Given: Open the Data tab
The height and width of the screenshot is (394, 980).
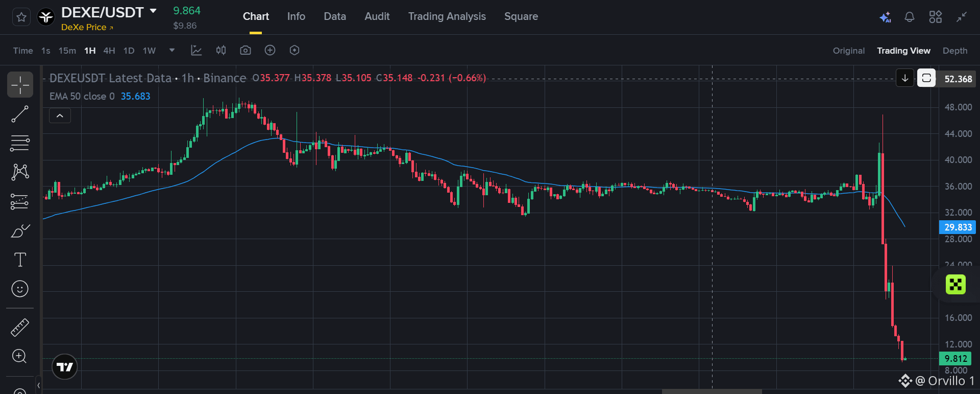Looking at the screenshot, I should click(x=335, y=16).
